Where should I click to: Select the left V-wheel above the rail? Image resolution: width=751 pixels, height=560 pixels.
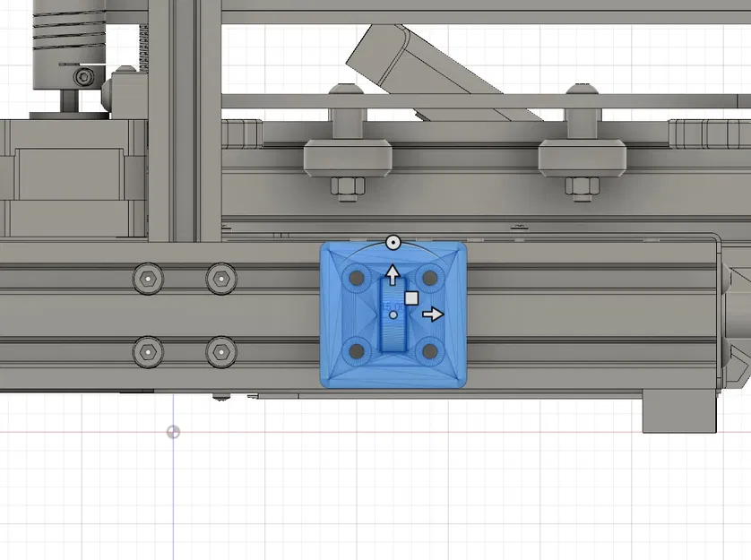(x=348, y=159)
